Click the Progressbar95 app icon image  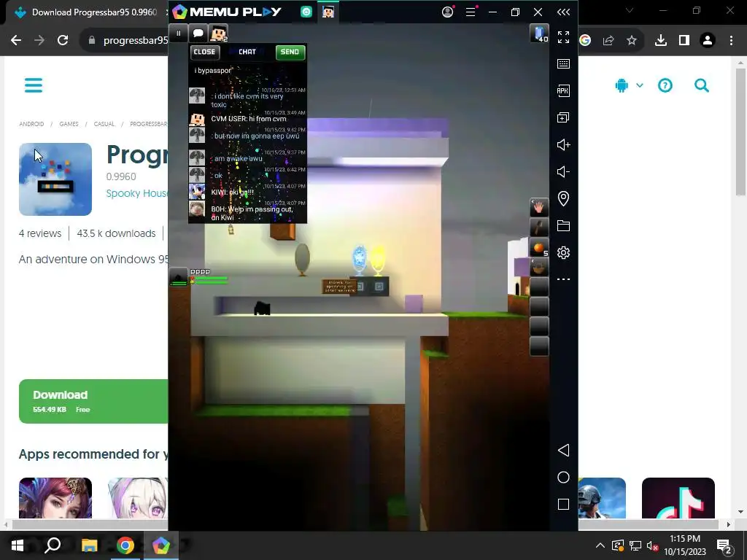coord(55,179)
